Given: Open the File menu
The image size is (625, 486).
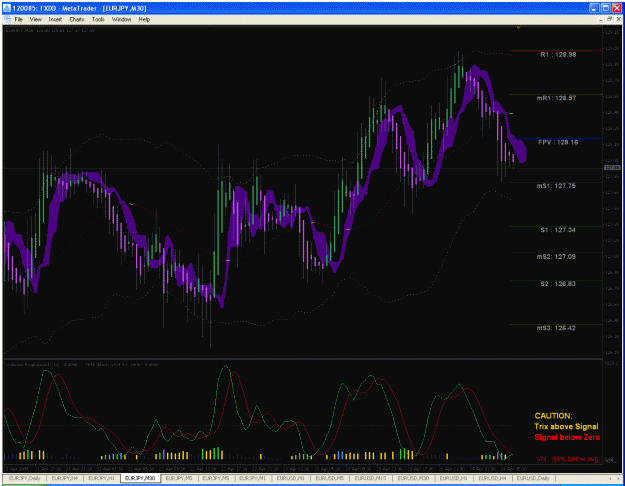Looking at the screenshot, I should tap(18, 19).
